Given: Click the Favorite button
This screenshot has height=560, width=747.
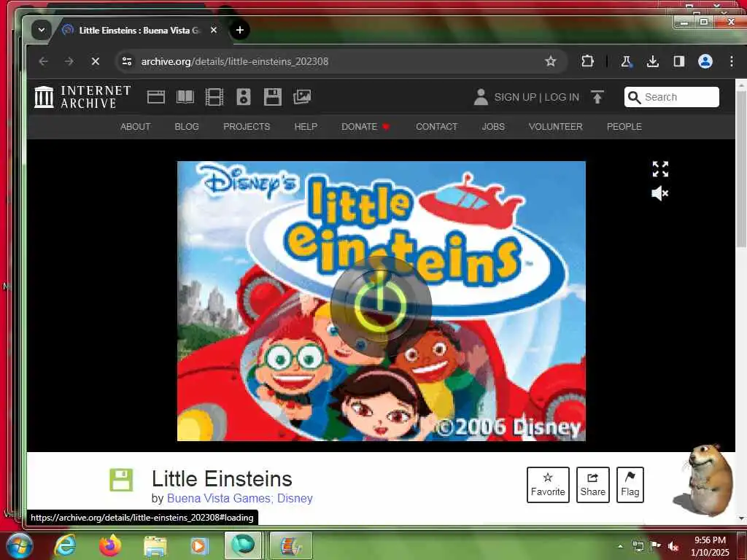Looking at the screenshot, I should point(548,485).
